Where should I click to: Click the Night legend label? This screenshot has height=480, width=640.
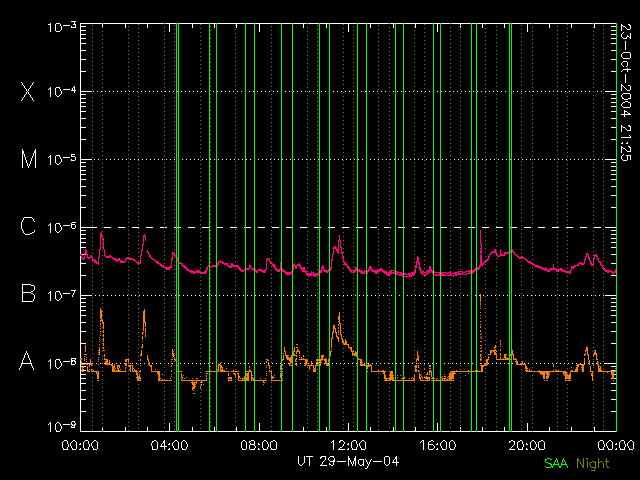pos(593,464)
